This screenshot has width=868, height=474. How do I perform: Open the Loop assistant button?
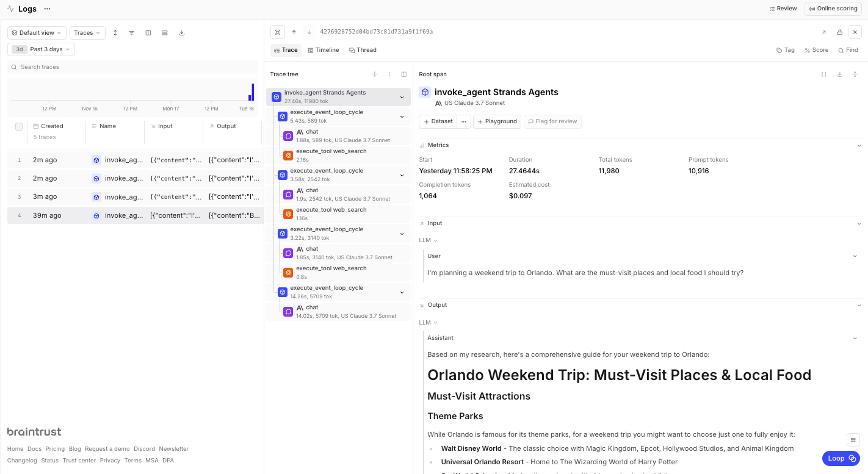click(x=841, y=458)
